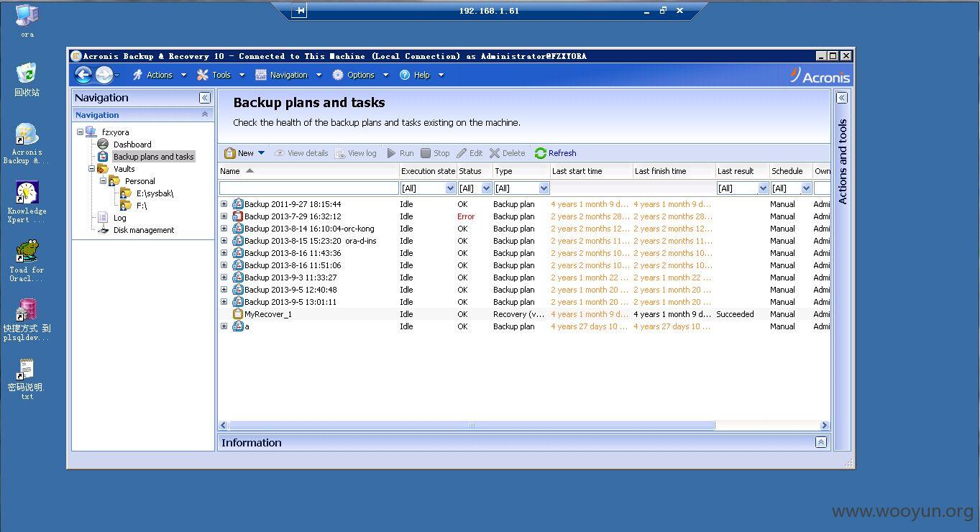Sort by the Last start time column
Image resolution: width=980 pixels, height=532 pixels.
[590, 171]
